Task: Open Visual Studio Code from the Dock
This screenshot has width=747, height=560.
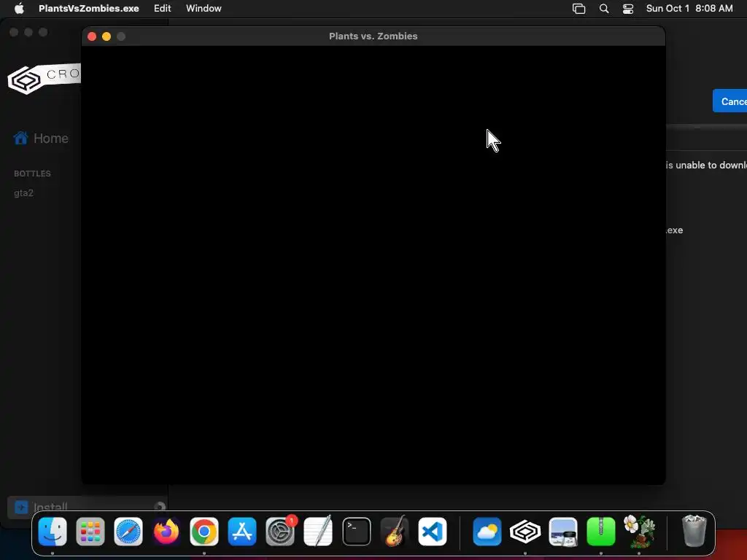Action: [433, 532]
